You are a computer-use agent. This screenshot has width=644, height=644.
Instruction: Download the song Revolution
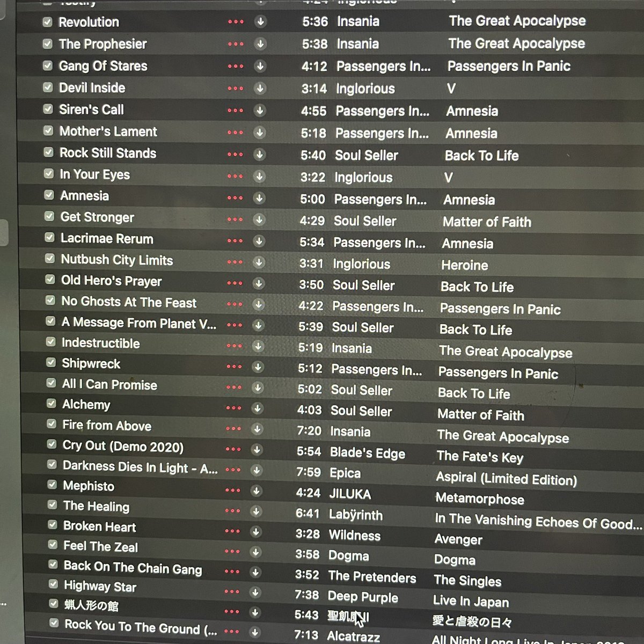(260, 22)
